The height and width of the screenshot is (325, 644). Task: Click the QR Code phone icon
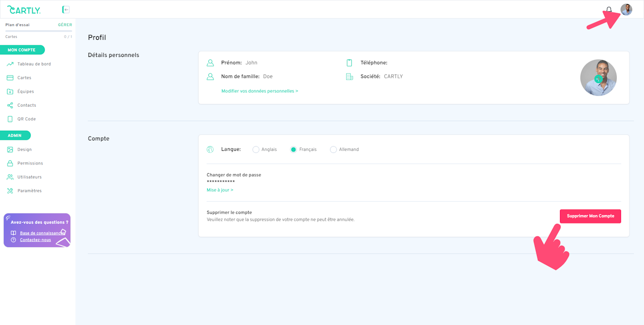(10, 119)
